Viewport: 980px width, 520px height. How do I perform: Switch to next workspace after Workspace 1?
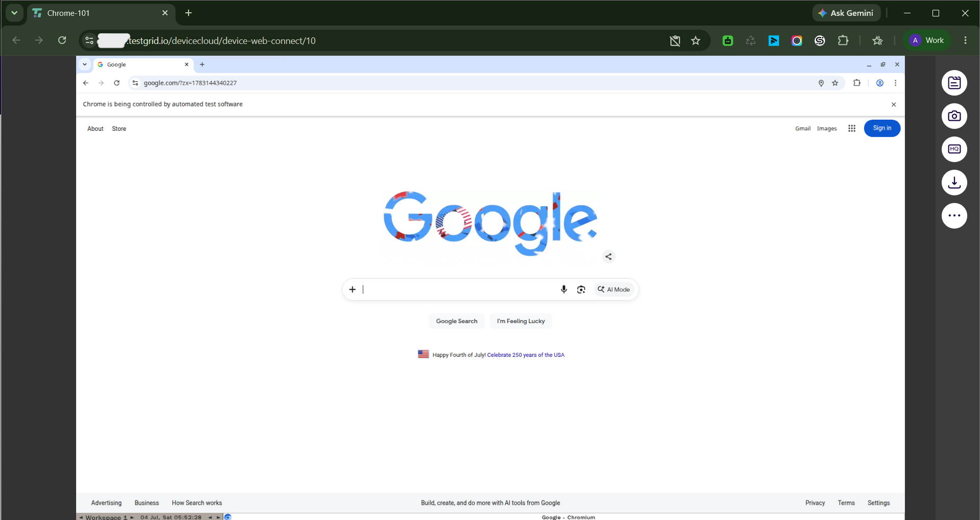pos(132,517)
